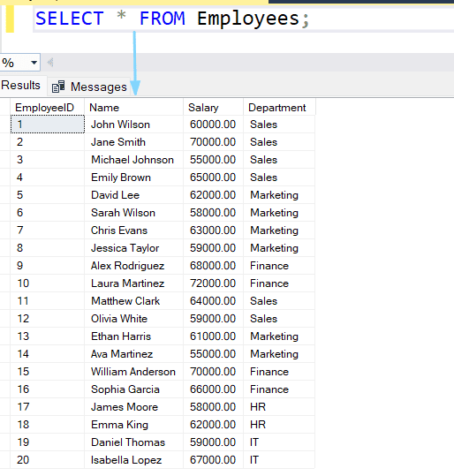Click the 60000.00 salary cell
The height and width of the screenshot is (476, 454).
pyautogui.click(x=214, y=125)
